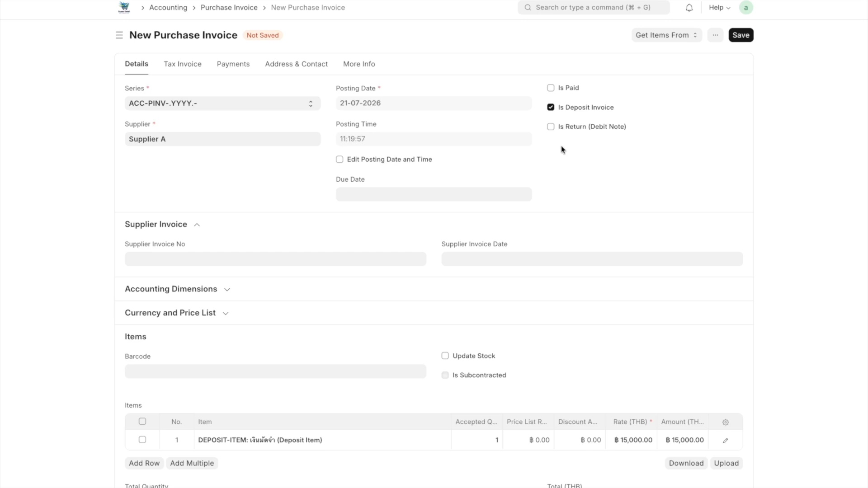Select all rows in the items table header
The width and height of the screenshot is (868, 488).
tap(142, 422)
